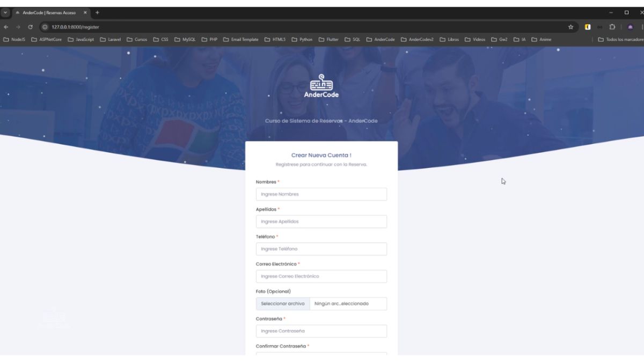Screen dimensions: 644x362
Task: Reload the page with refresh icon
Action: [x=31, y=27]
